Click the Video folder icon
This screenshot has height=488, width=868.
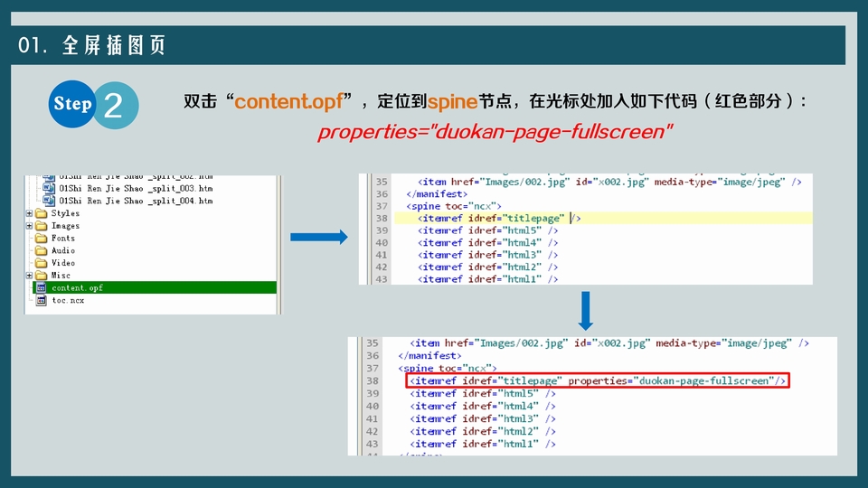(x=41, y=263)
